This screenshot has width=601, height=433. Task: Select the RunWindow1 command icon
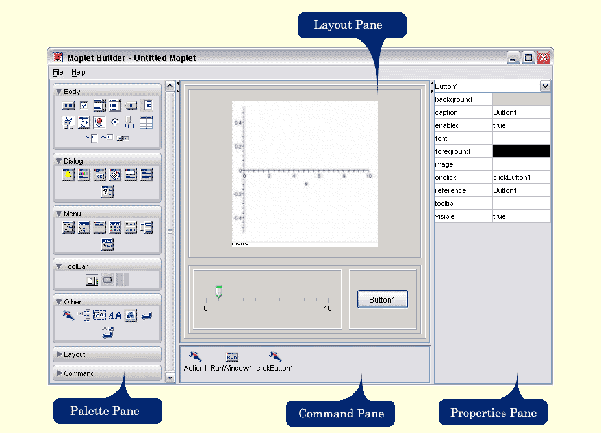coord(232,356)
